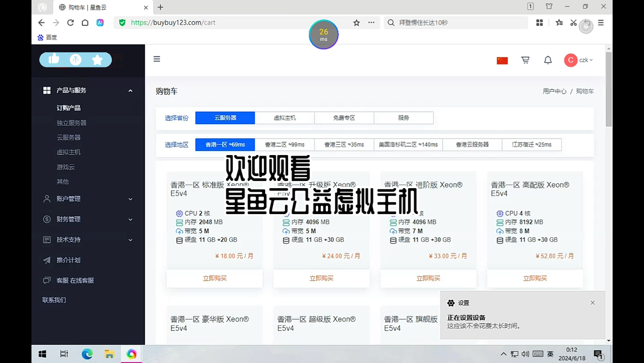Open the Windows Start menu
Image resolution: width=644 pixels, height=363 pixels.
pyautogui.click(x=42, y=354)
